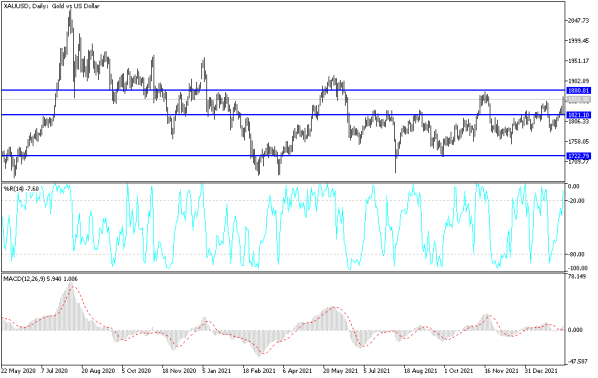This screenshot has width=598, height=378.
Task: Click the 18 Aug 2021 date label
Action: [421, 371]
